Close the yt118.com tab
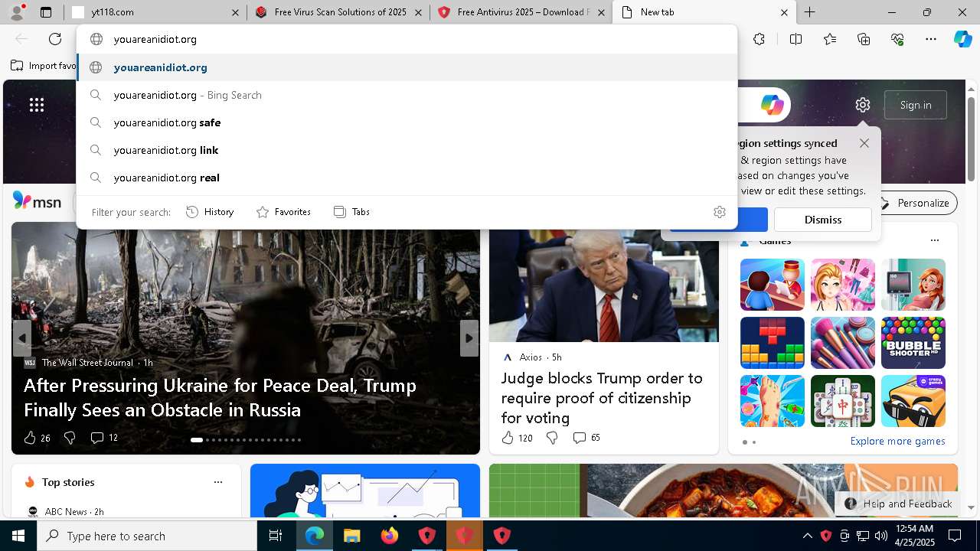 coord(235,12)
